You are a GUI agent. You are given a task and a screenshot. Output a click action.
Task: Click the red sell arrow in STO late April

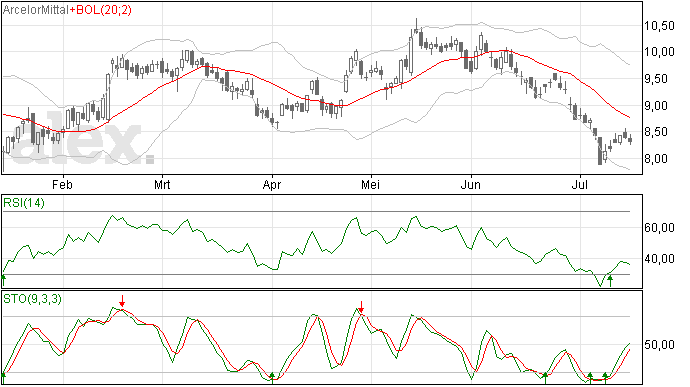(x=361, y=307)
